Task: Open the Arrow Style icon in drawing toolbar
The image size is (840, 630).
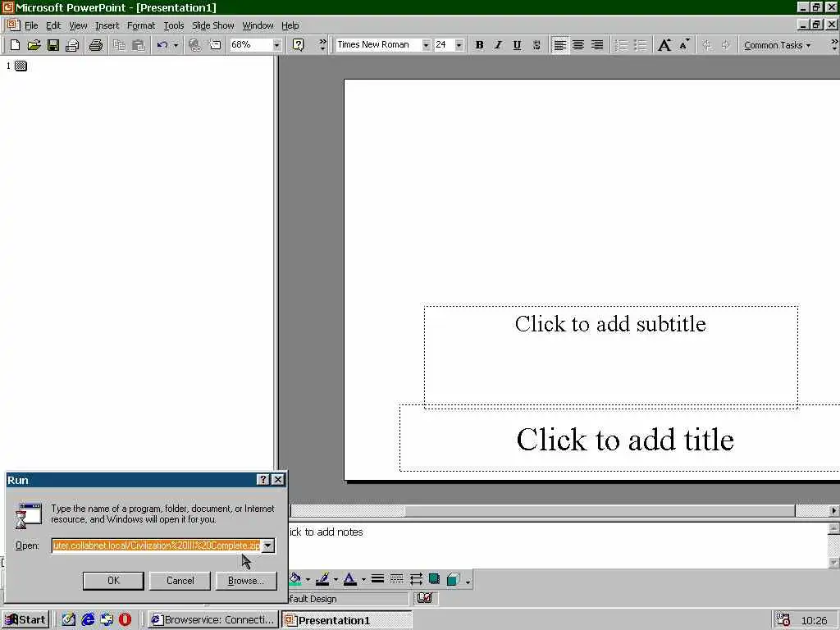Action: 416,578
